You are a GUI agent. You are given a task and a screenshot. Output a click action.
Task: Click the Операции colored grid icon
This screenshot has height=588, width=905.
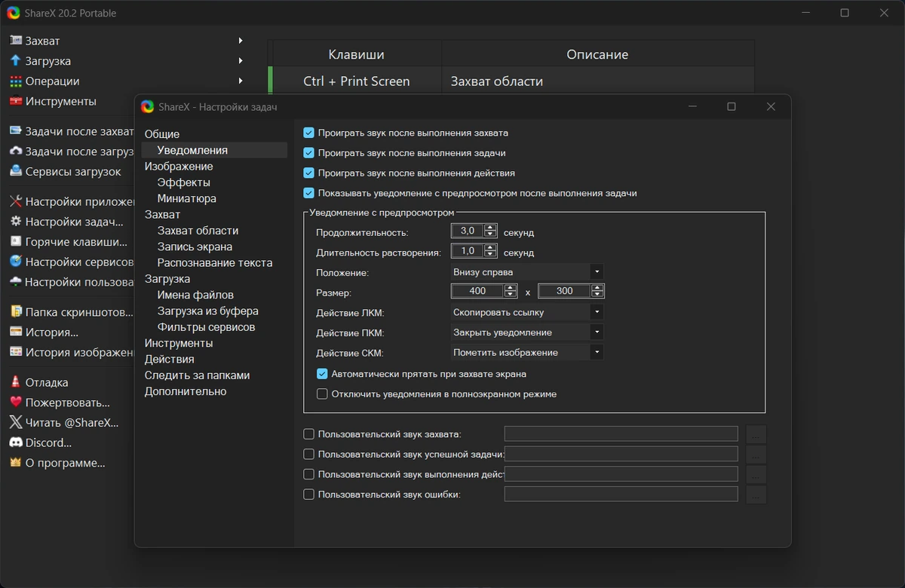point(15,81)
